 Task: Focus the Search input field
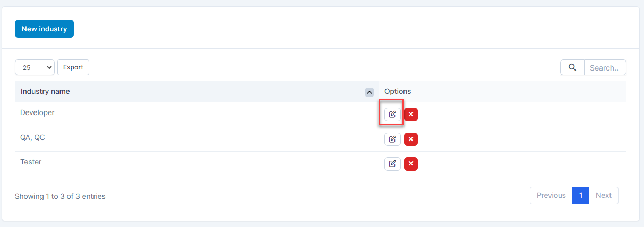pos(605,67)
